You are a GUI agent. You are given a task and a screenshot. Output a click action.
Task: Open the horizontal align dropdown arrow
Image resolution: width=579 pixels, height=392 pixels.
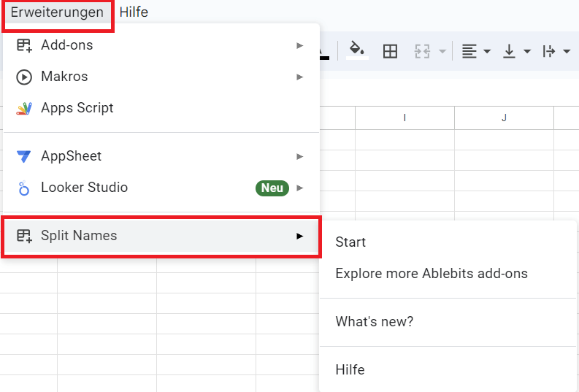(487, 52)
